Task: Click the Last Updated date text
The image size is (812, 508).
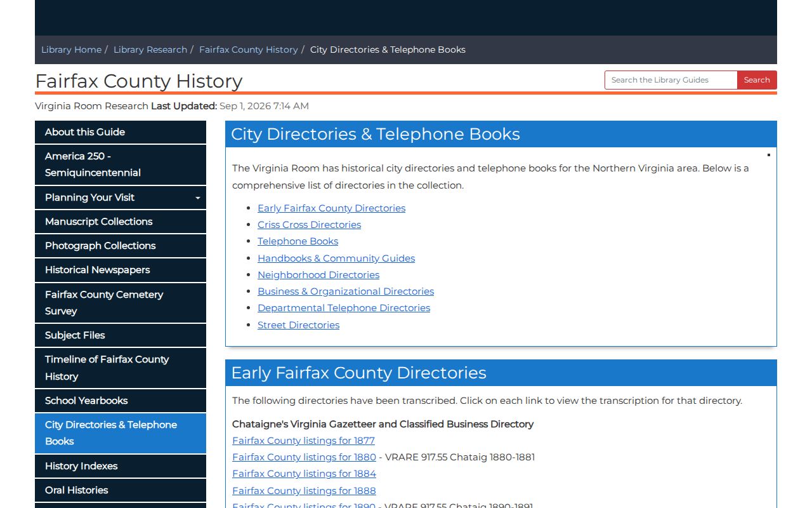Action: point(264,106)
